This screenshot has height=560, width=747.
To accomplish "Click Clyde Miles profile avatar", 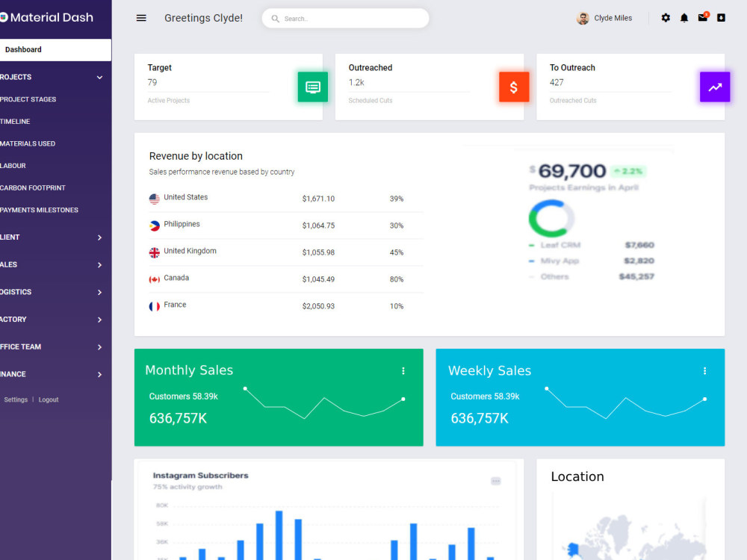I will click(x=583, y=18).
